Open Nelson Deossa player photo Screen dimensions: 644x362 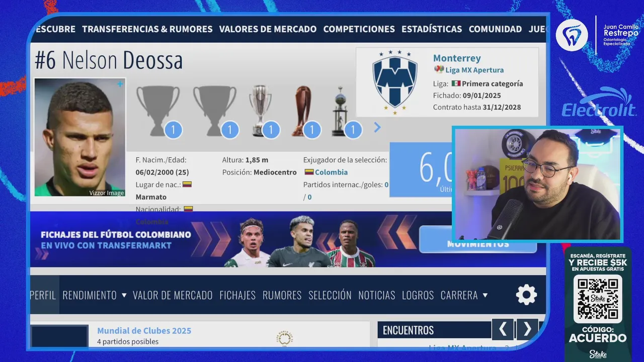pyautogui.click(x=79, y=137)
